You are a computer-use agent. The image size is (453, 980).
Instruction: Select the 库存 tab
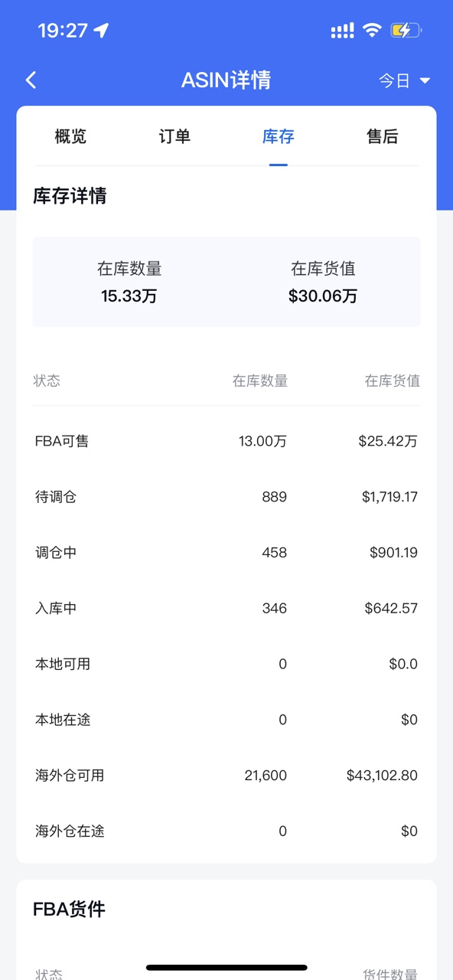point(278,136)
